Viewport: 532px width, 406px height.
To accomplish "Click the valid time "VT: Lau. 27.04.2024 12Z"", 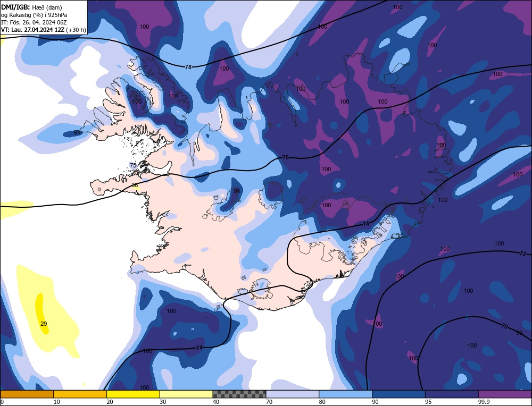I will click(32, 30).
